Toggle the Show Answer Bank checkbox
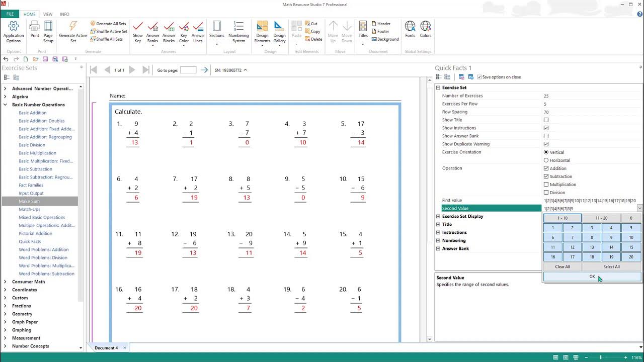The height and width of the screenshot is (362, 644). 546,136
